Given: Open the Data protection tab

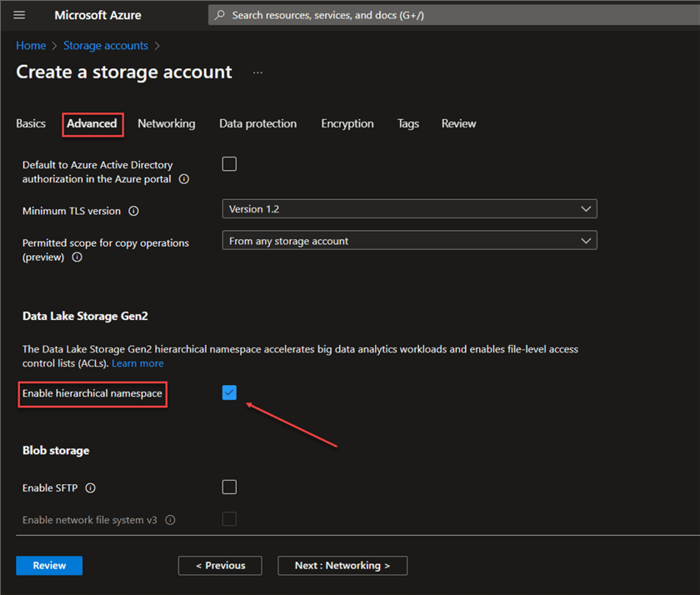Looking at the screenshot, I should pos(258,123).
